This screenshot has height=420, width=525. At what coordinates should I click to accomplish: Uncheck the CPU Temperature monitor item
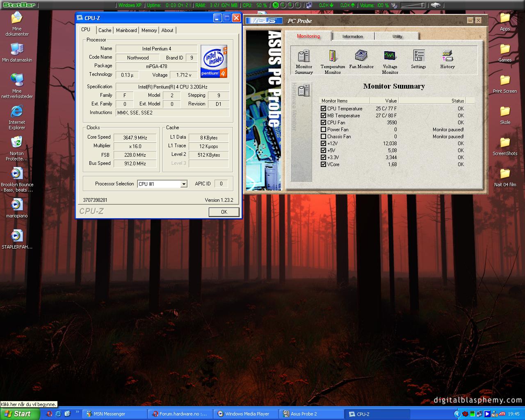pyautogui.click(x=323, y=109)
